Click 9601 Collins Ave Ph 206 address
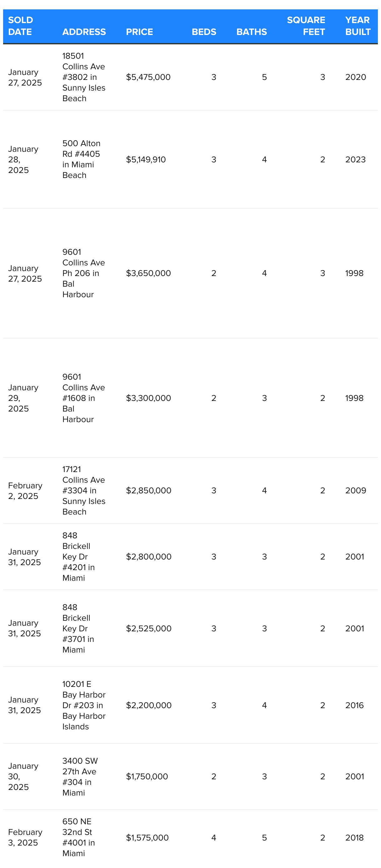381x868 pixels. [x=84, y=273]
